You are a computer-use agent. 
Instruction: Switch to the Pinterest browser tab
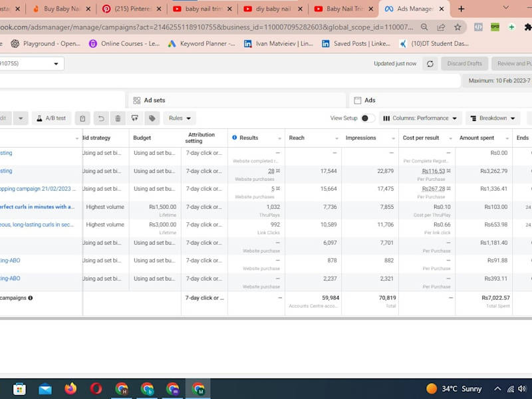[x=132, y=9]
